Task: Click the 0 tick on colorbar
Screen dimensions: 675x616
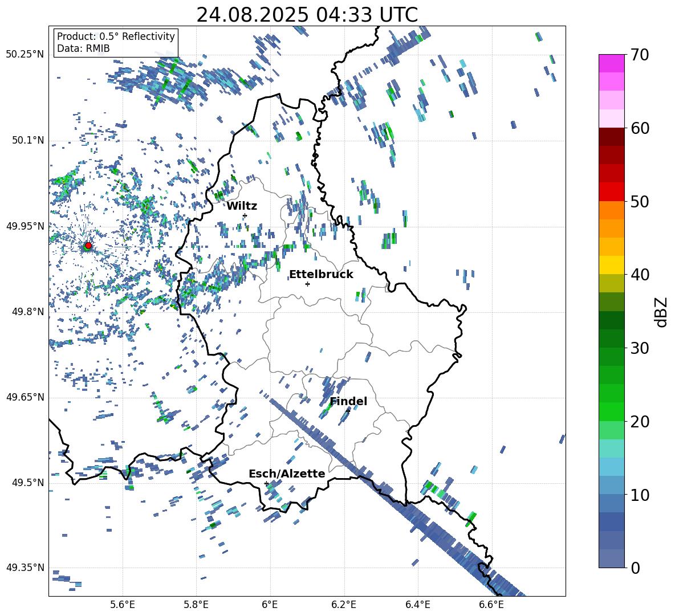Action: coord(635,568)
